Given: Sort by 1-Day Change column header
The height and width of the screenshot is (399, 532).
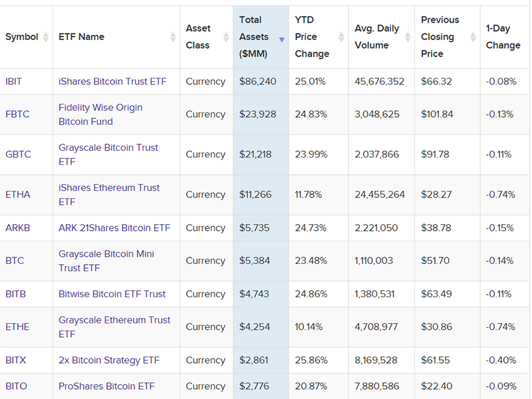Looking at the screenshot, I should (x=503, y=37).
